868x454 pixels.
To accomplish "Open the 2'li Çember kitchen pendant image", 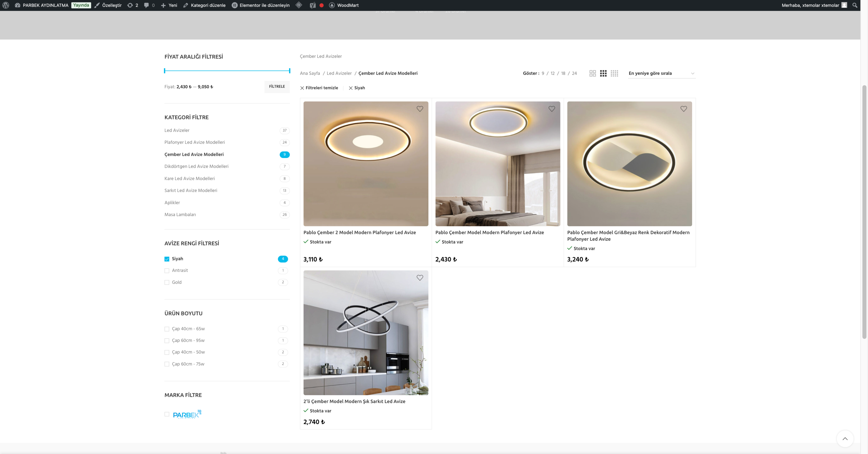I will tap(366, 333).
